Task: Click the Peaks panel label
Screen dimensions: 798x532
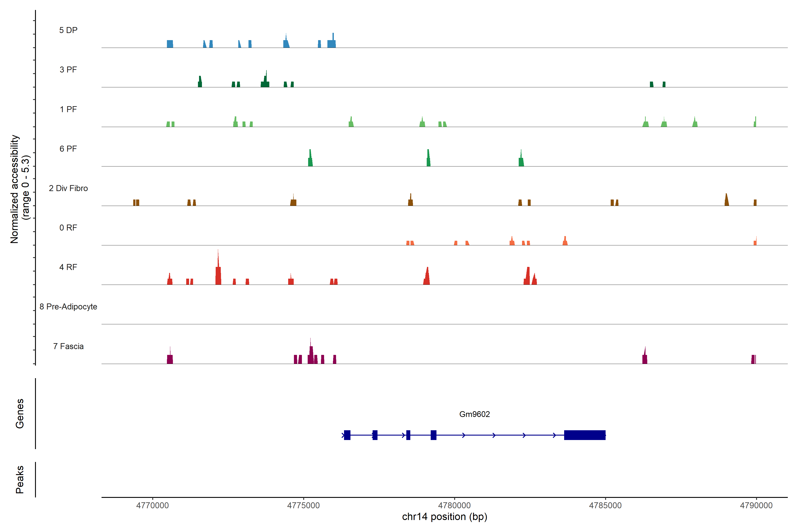Action: click(20, 479)
